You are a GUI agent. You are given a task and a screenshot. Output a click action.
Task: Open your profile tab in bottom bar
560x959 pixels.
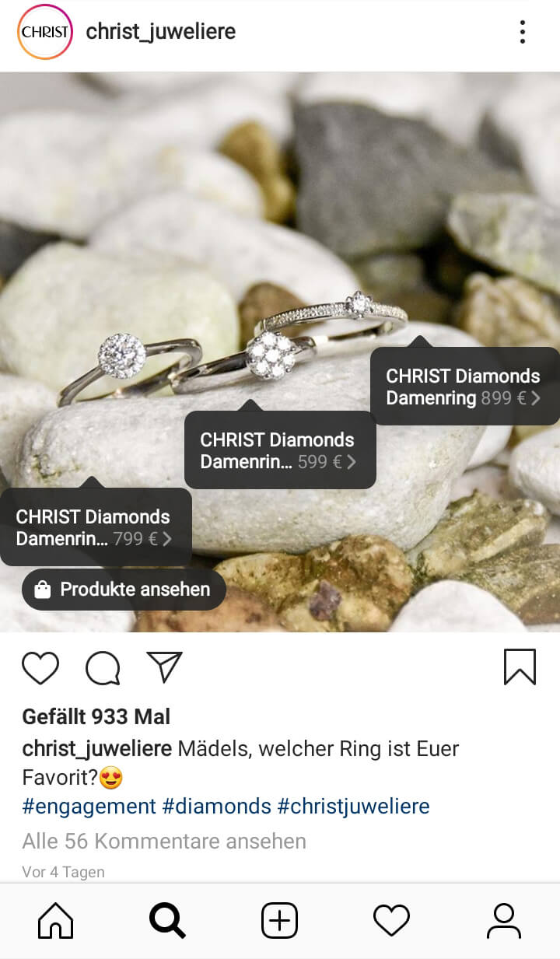click(503, 921)
